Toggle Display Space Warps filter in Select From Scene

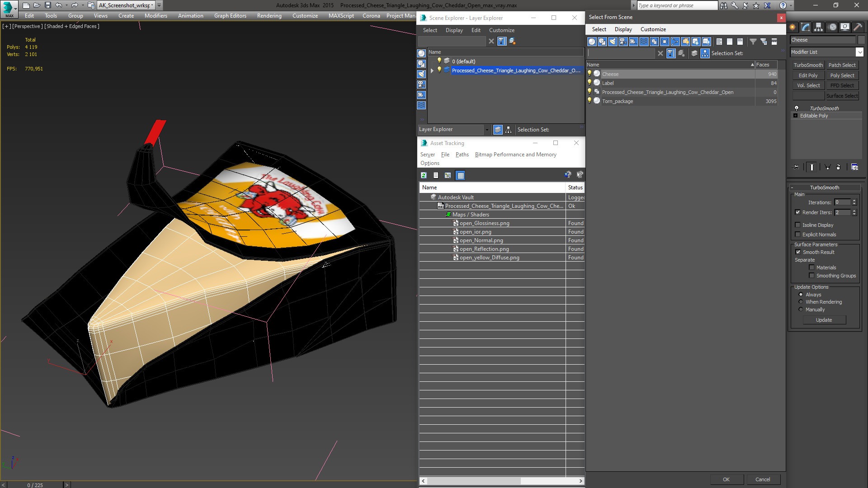(x=644, y=42)
